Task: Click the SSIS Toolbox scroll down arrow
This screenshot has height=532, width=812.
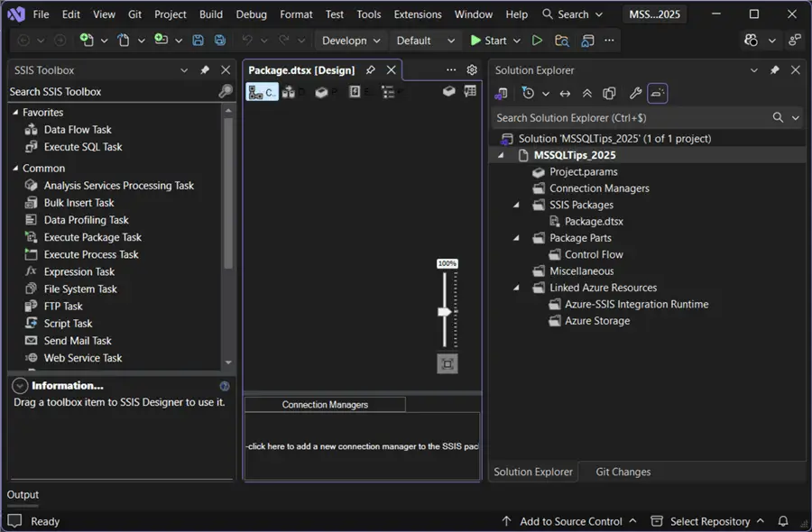Action: click(228, 362)
